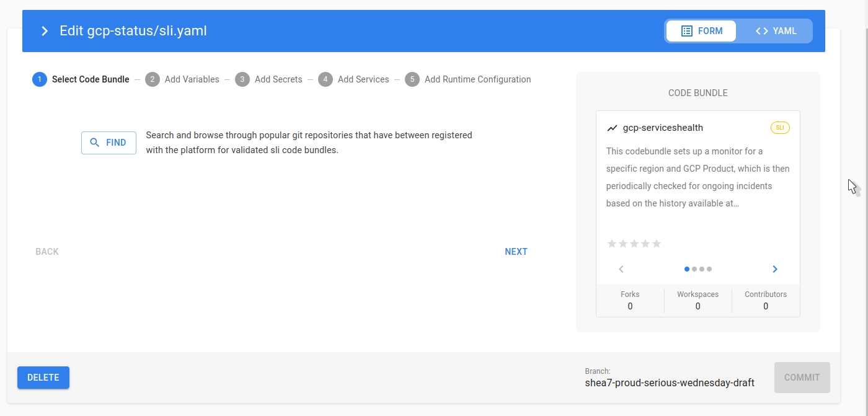
Task: Rate the code bundle five stars
Action: [x=657, y=244]
